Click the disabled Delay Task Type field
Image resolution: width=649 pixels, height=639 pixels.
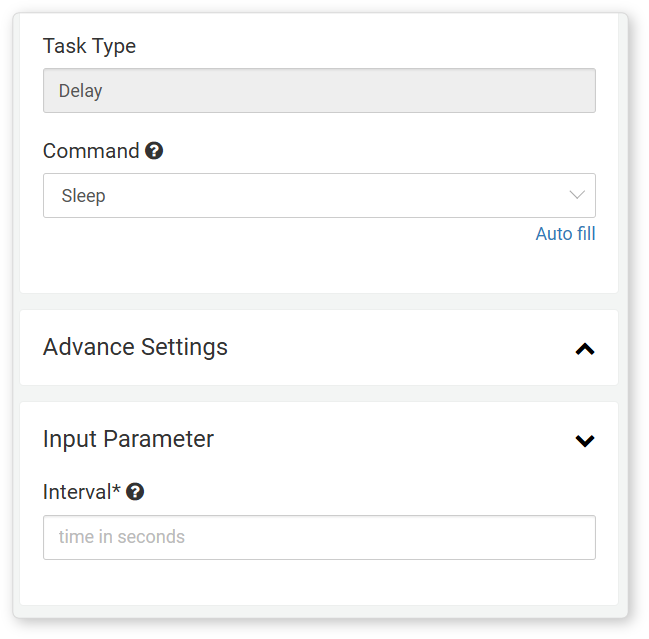319,90
